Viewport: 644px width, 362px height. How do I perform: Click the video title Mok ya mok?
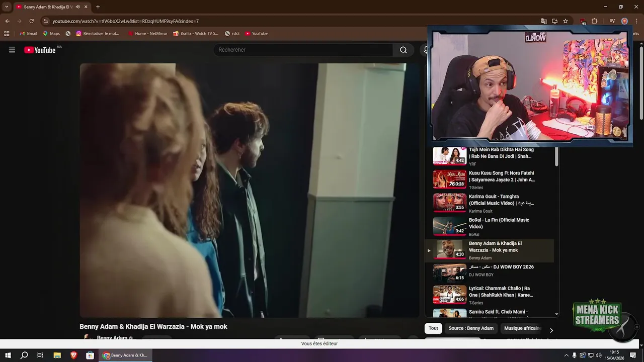coord(153,327)
